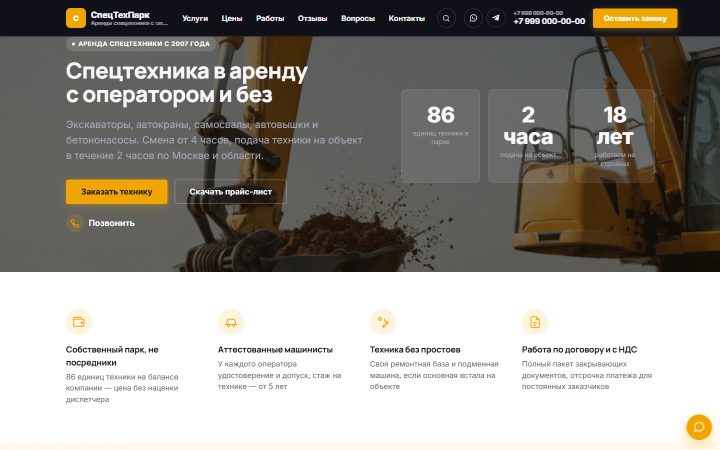The image size is (720, 450).
Task: Download price list via Скачать прайс-лист
Action: tap(231, 192)
